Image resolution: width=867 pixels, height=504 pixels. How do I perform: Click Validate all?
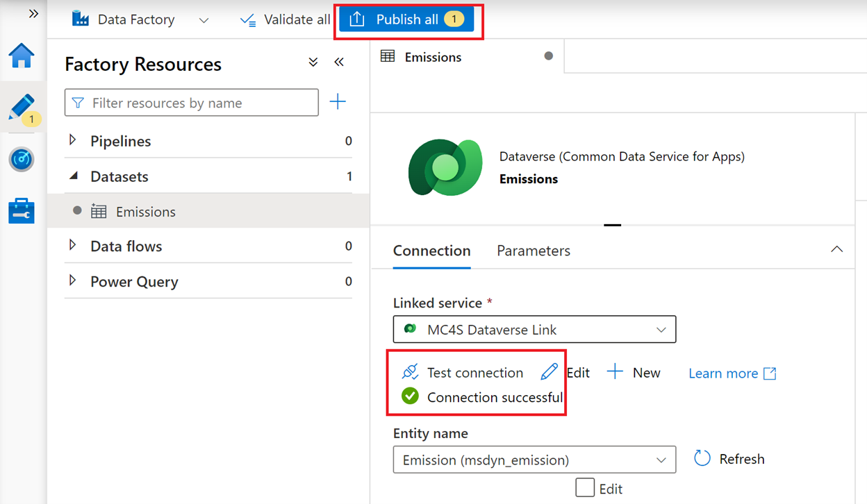click(286, 19)
